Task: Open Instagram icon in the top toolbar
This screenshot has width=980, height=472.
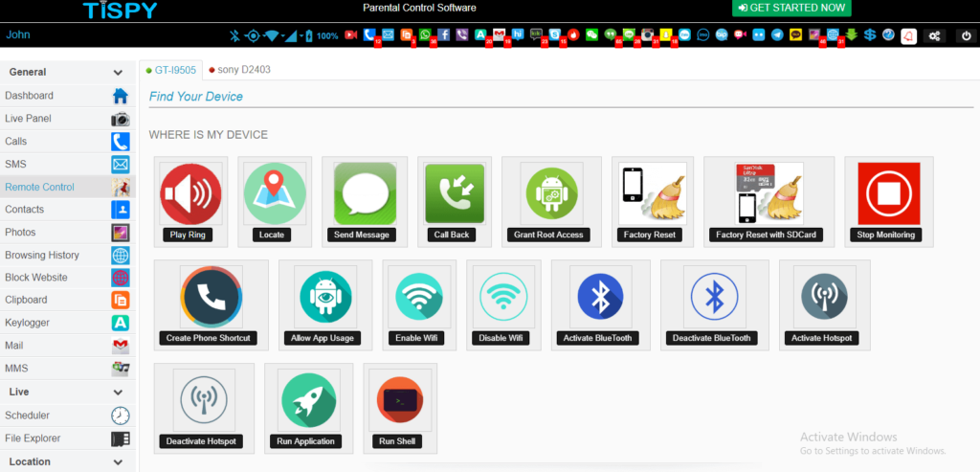Action: tap(648, 35)
